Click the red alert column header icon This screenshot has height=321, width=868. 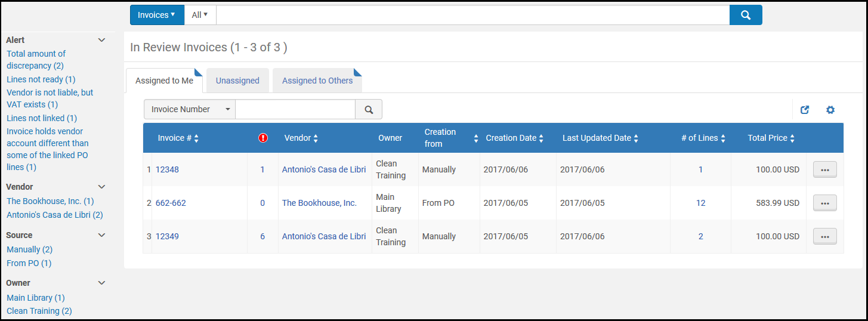(263, 138)
